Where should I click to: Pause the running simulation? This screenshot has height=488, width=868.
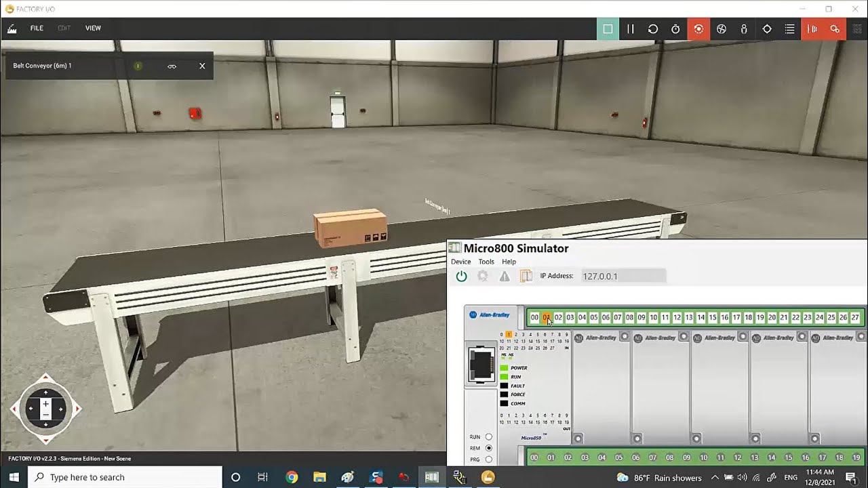coord(631,29)
